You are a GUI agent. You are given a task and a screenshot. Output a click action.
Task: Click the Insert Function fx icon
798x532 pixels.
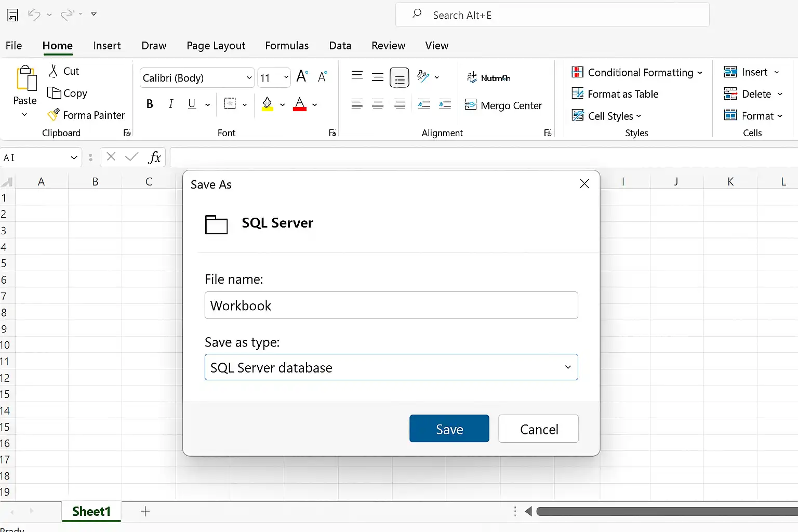(x=154, y=157)
